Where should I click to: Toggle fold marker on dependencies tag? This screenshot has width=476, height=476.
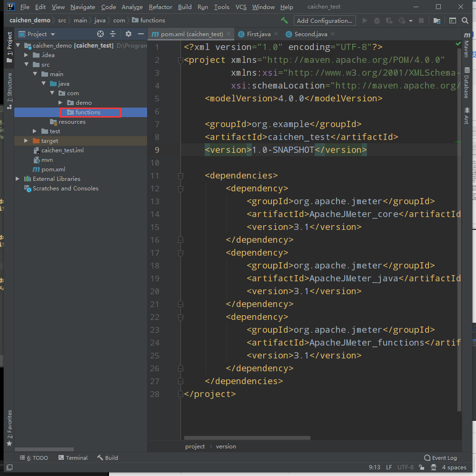[x=180, y=176]
